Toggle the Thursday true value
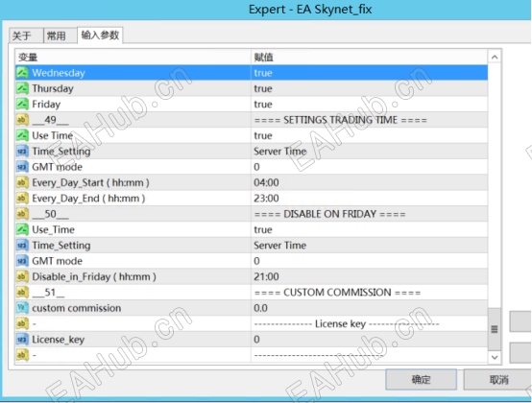The width and height of the screenshot is (532, 403). [x=369, y=88]
